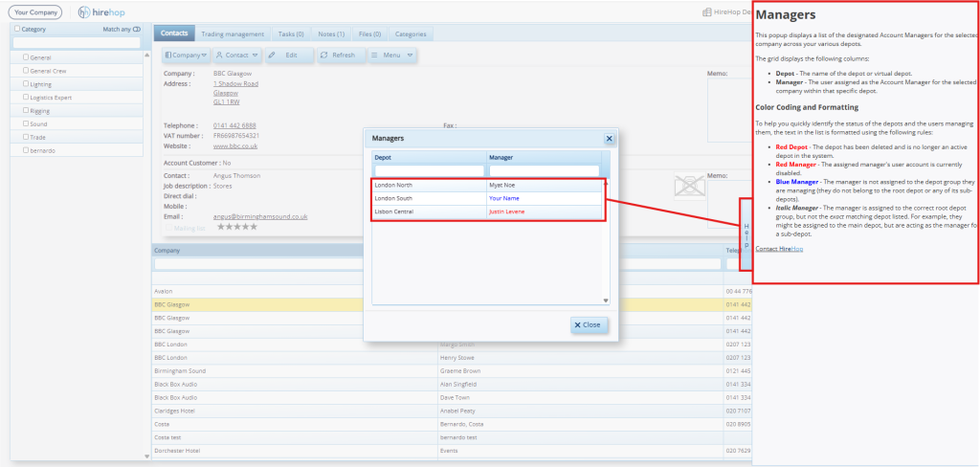Viewport: 980px width, 467px height.
Task: Open the vertical Help tab
Action: click(746, 234)
